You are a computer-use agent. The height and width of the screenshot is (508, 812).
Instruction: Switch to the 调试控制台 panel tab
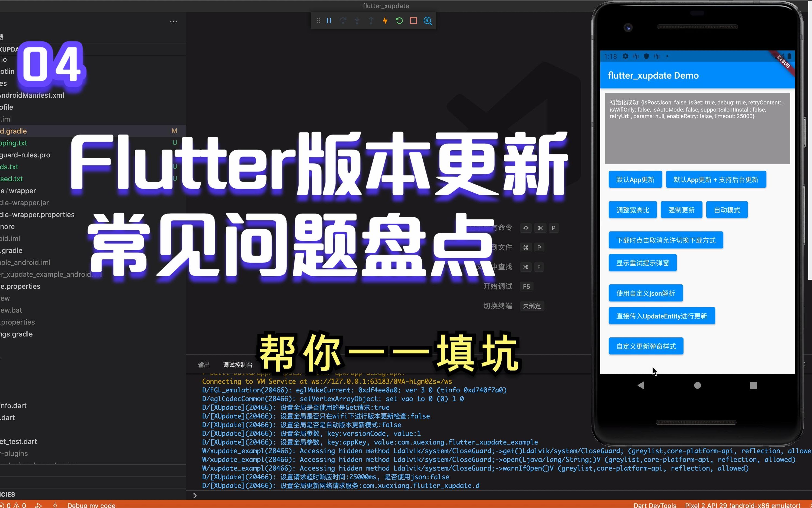[238, 365]
